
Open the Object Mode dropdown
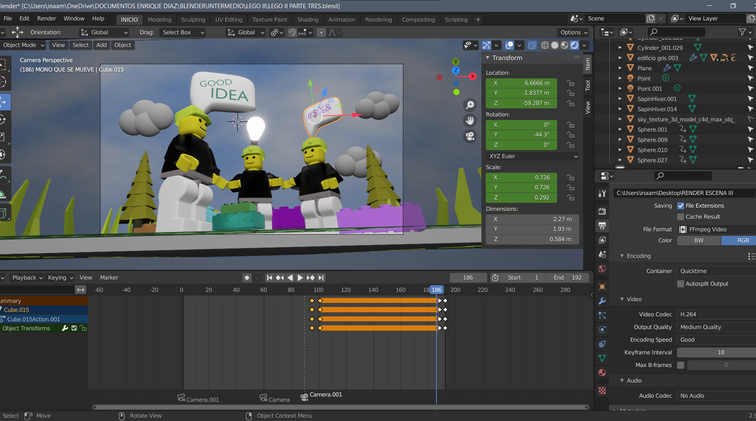tap(23, 45)
